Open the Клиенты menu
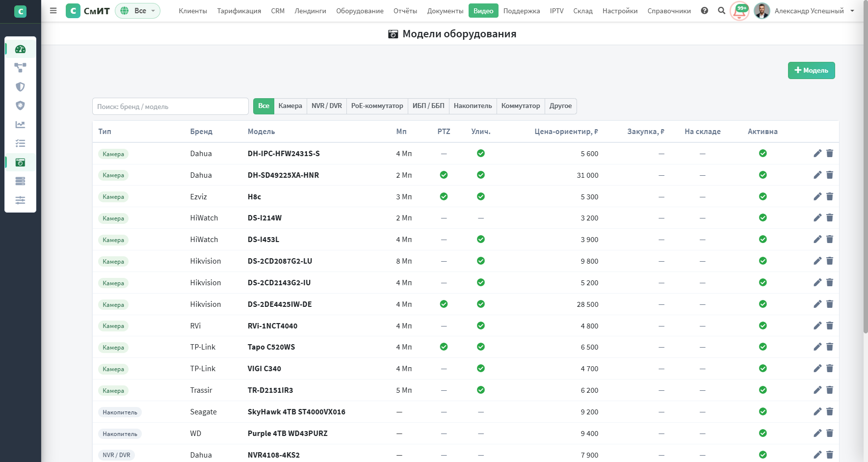868x462 pixels. (193, 11)
